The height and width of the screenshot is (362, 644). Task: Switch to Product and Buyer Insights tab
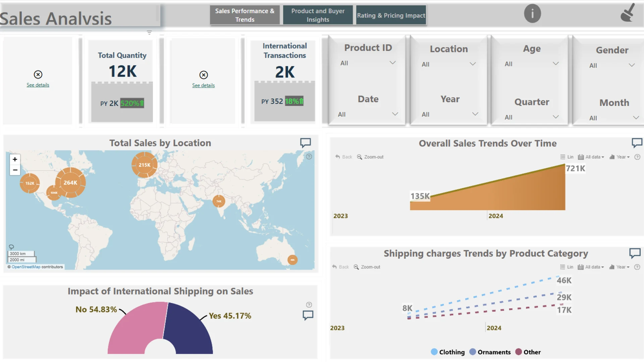tap(318, 15)
